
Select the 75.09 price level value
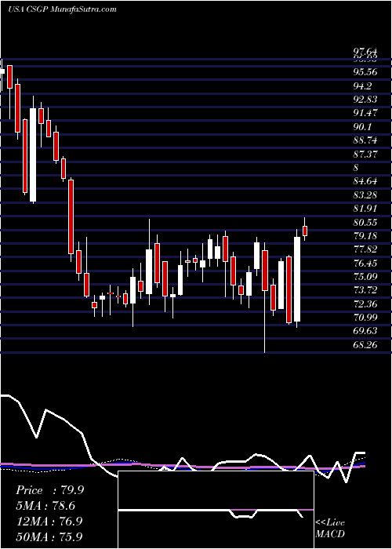[x=365, y=277]
